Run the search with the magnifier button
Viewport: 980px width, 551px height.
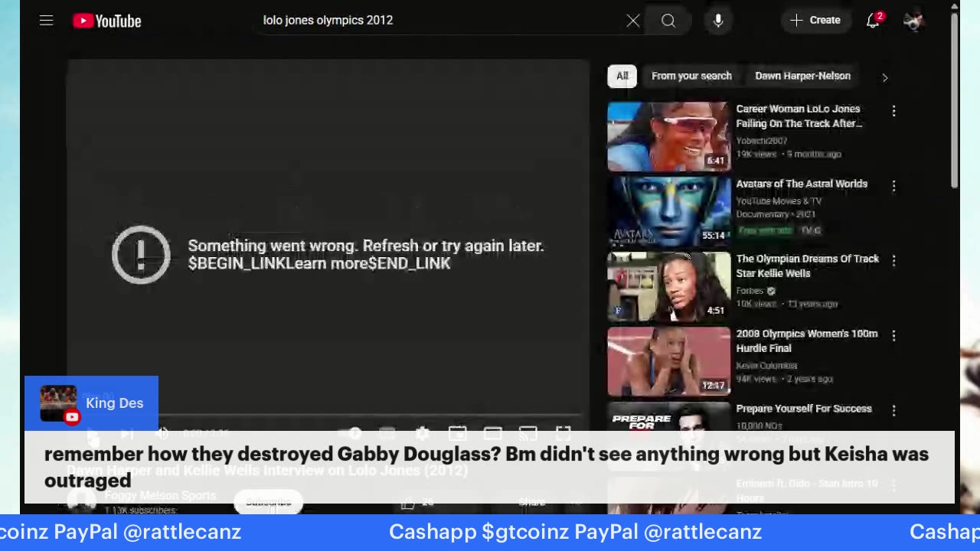[x=668, y=21]
